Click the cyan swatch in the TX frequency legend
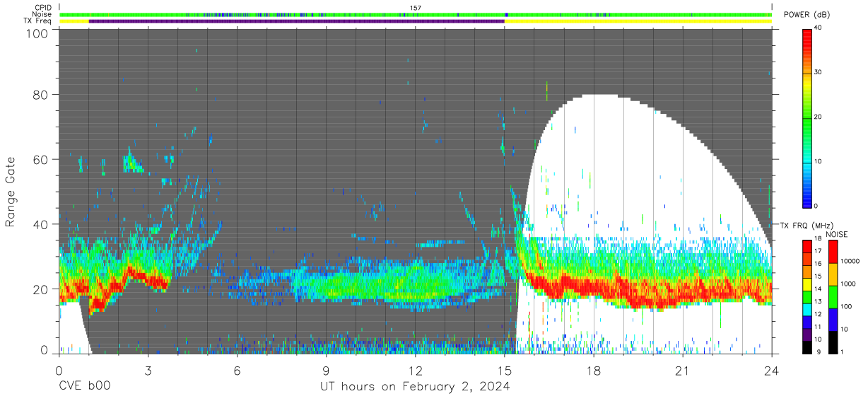The width and height of the screenshot is (868, 401). click(x=807, y=308)
